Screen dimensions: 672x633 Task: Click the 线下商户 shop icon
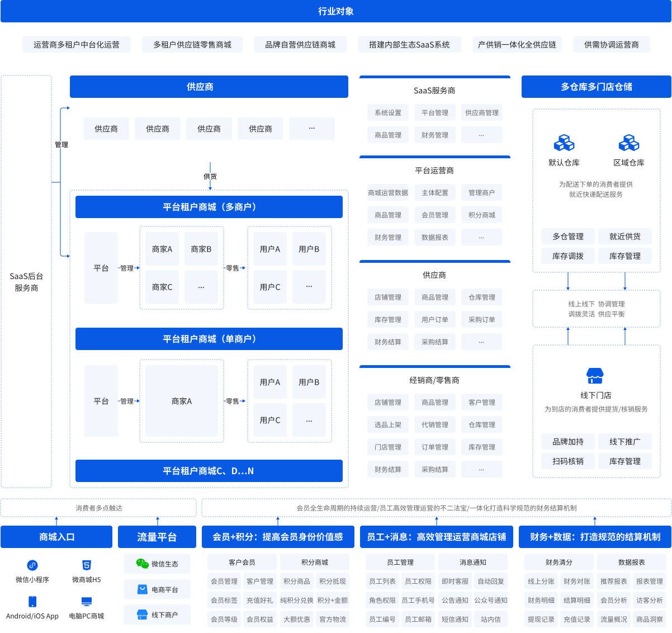(143, 615)
